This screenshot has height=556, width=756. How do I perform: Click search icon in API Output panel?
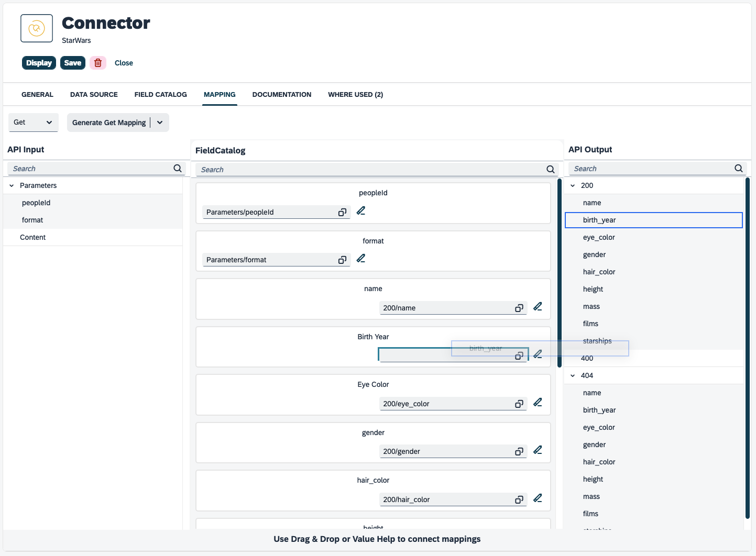pos(738,169)
